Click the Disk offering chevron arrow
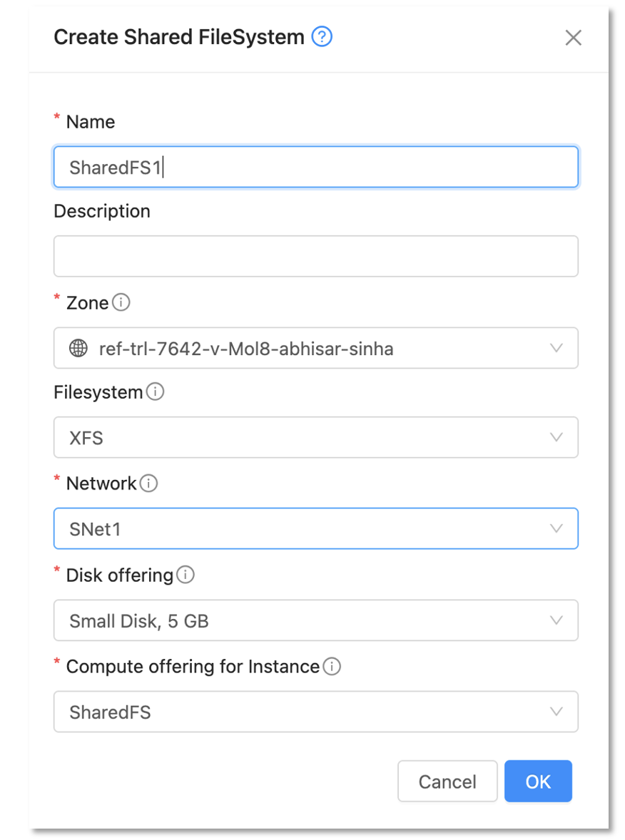This screenshot has height=840, width=625. [x=557, y=620]
